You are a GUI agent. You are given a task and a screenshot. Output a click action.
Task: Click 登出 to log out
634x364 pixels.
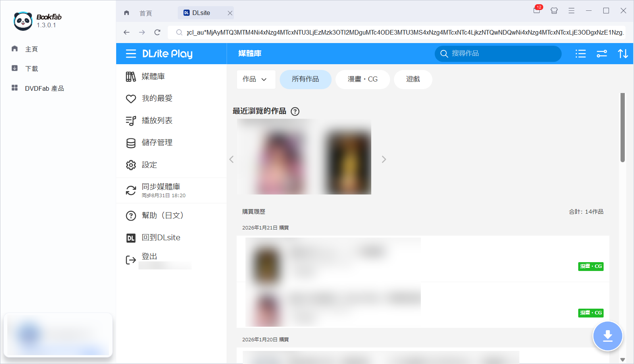point(149,256)
